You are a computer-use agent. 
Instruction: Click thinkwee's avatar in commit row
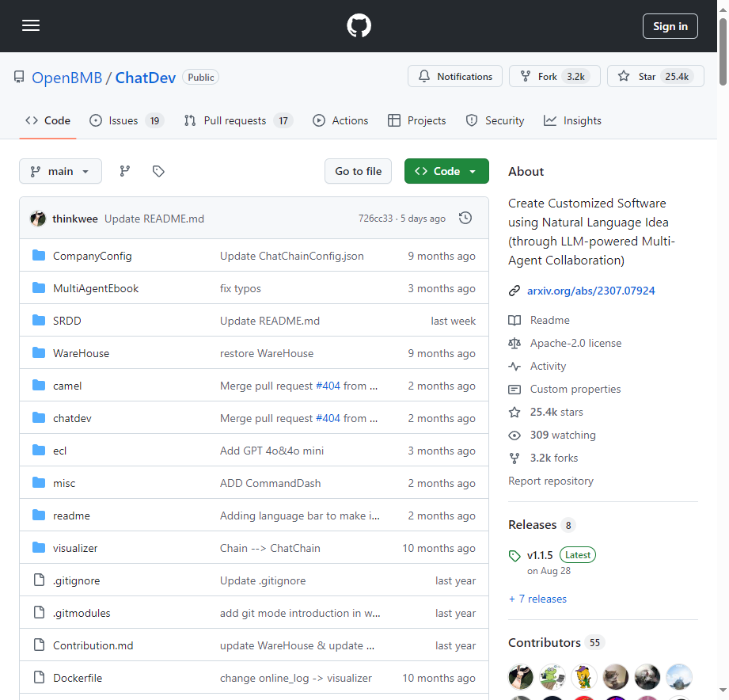pos(38,219)
